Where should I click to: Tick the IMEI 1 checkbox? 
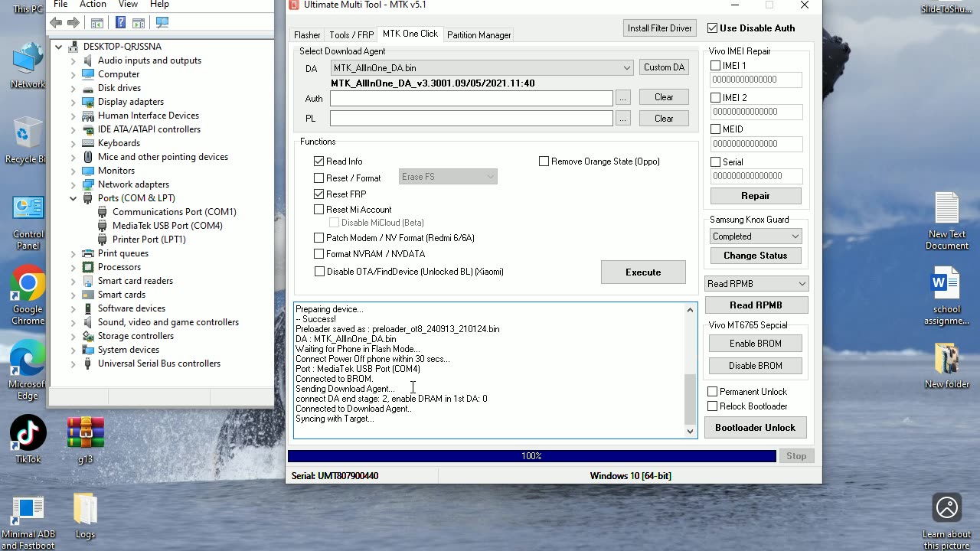click(x=716, y=66)
